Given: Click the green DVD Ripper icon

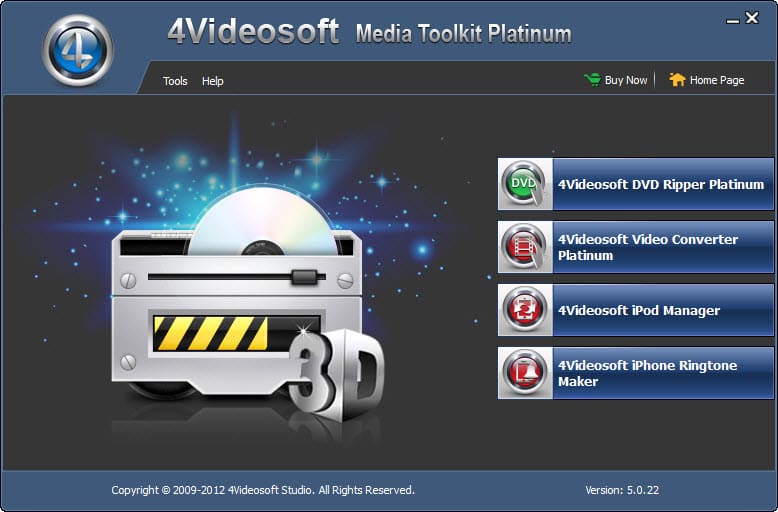Looking at the screenshot, I should (524, 184).
